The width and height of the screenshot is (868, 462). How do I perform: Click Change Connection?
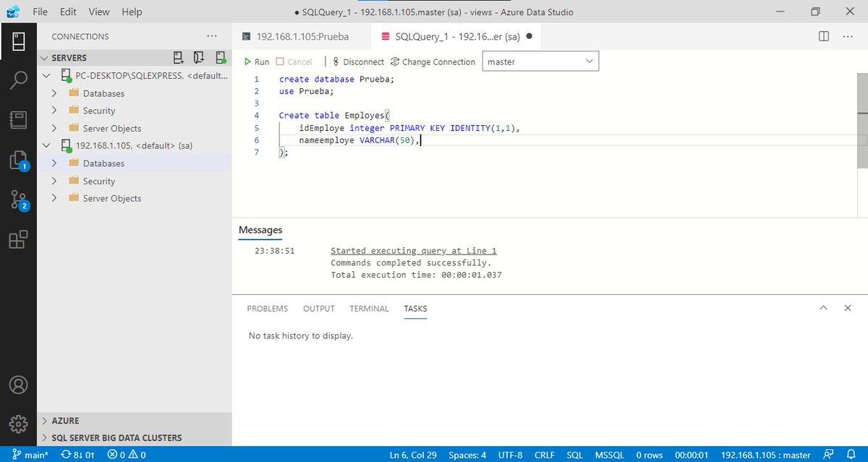pyautogui.click(x=433, y=62)
